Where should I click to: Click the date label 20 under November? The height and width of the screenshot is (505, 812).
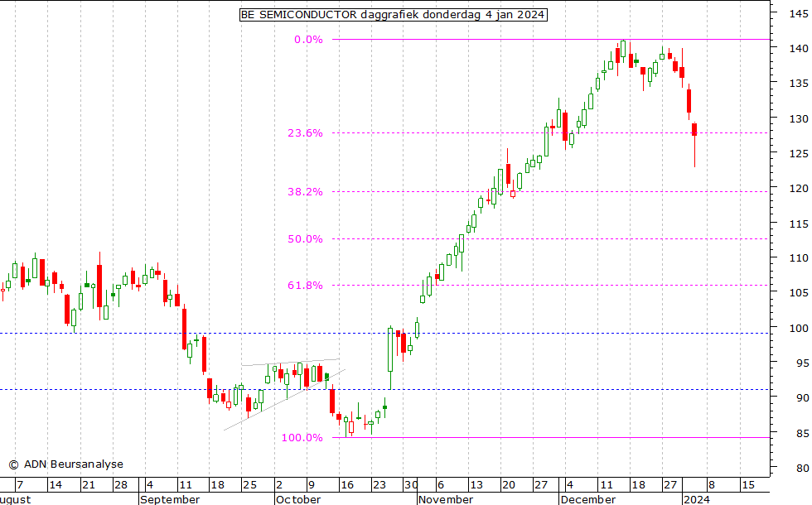[x=509, y=485]
